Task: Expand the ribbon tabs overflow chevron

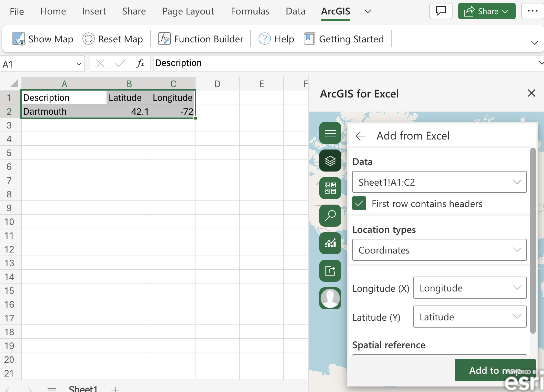Action: click(x=368, y=11)
